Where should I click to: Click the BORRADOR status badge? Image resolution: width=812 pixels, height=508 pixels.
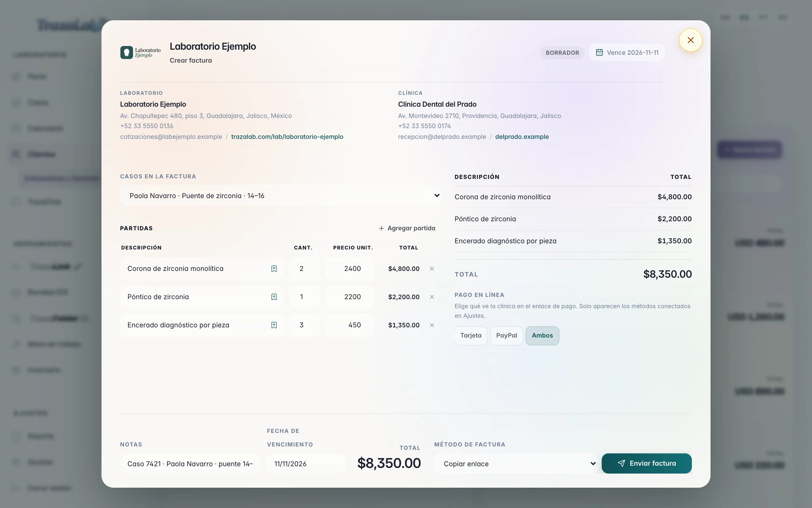point(562,53)
